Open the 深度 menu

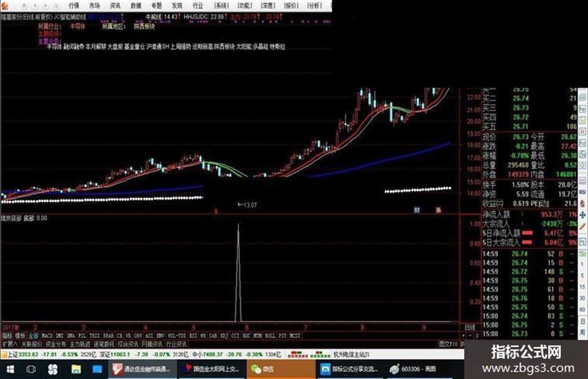268,6
